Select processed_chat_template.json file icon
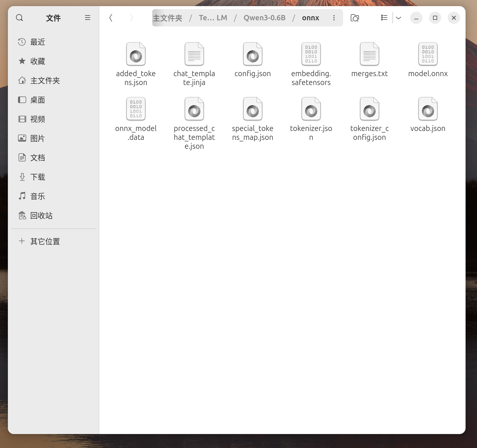Viewport: 477px width, 448px height. [x=194, y=109]
